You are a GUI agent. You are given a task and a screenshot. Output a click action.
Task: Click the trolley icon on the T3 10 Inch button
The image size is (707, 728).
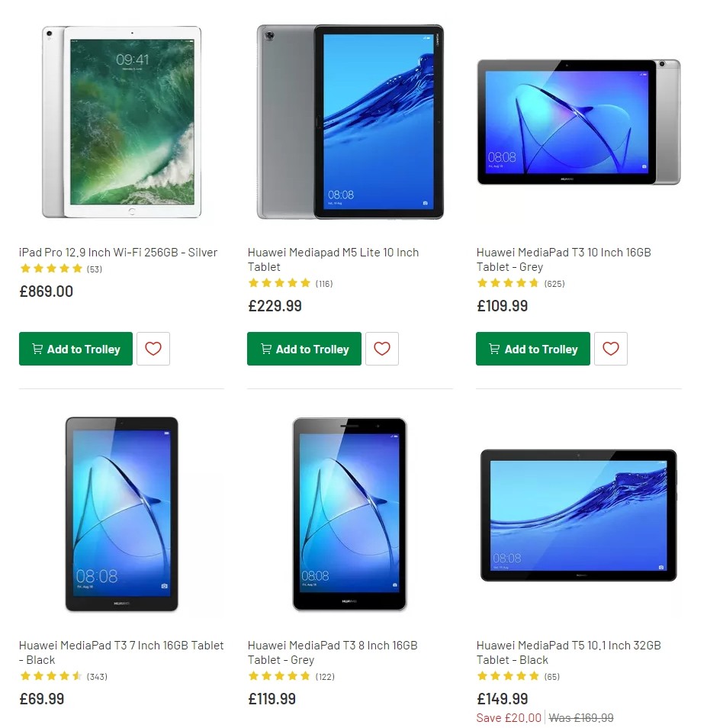coord(493,349)
